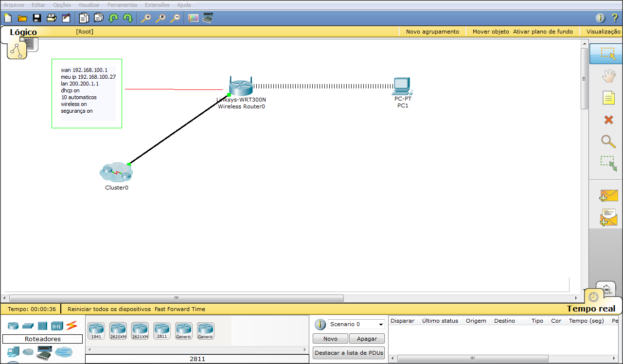Choose the Connections lightning category

72,325
